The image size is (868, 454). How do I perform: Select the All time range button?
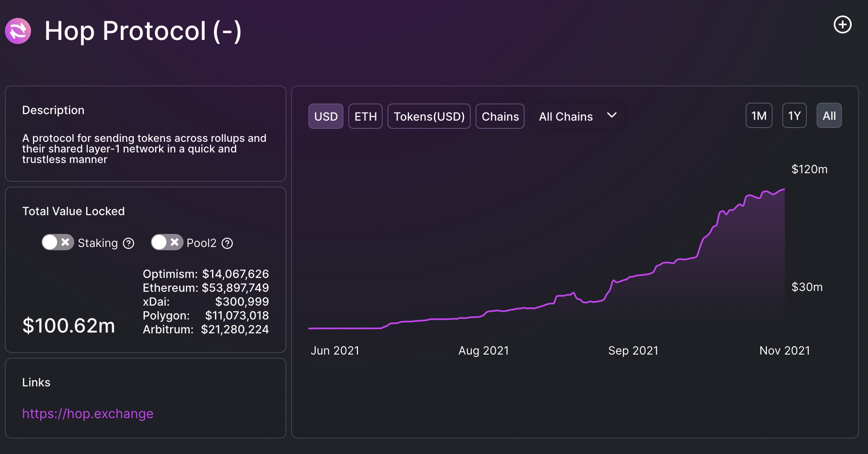[829, 116]
